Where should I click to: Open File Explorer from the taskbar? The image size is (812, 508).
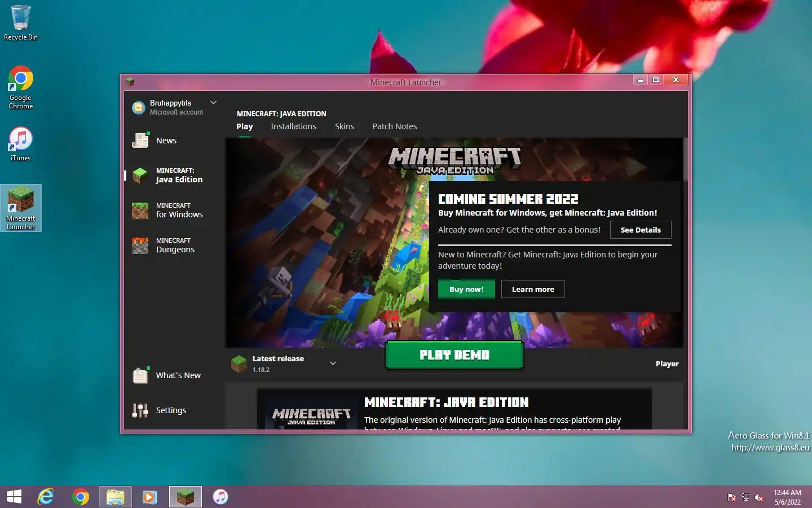click(116, 497)
